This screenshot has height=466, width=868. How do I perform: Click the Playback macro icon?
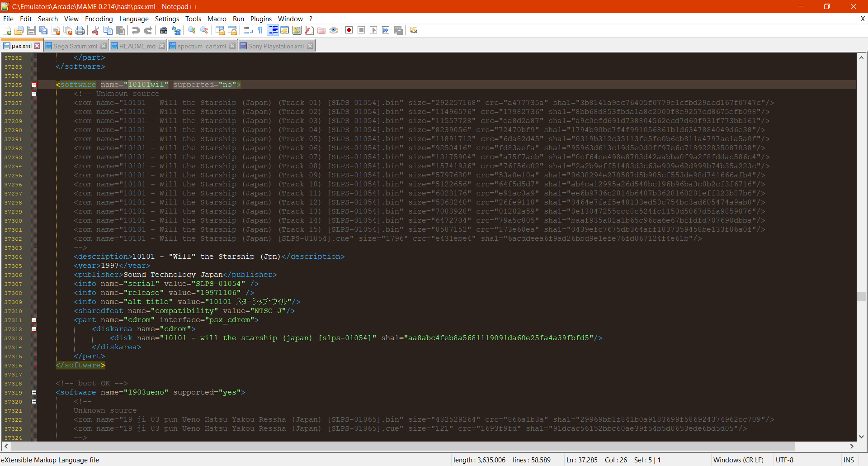(373, 30)
